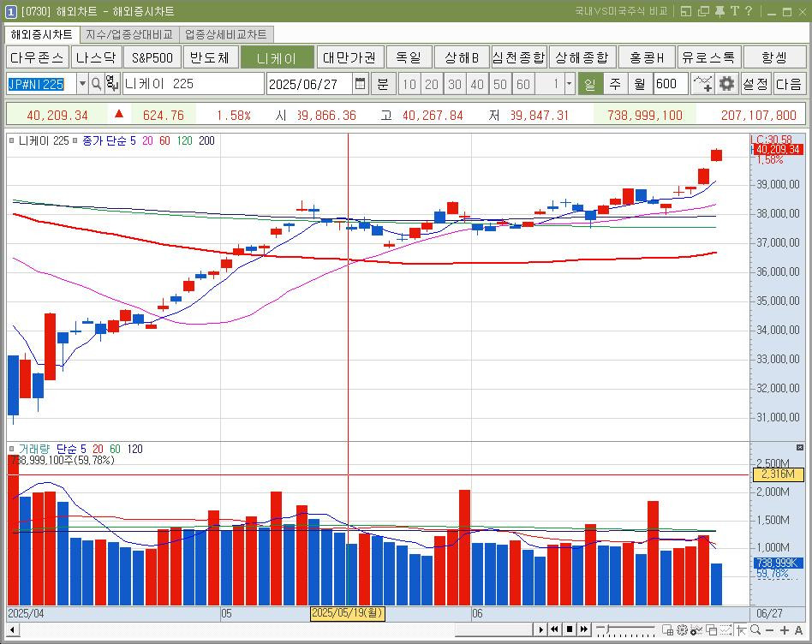Open chart settings gear icon in top toolbar

pos(727,83)
